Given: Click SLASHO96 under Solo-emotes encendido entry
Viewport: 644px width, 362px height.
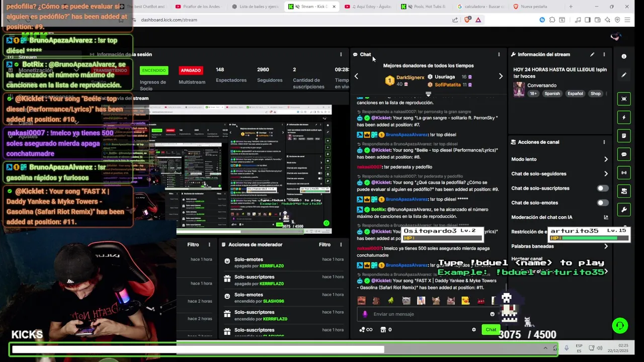Looking at the screenshot, I should (273, 301).
